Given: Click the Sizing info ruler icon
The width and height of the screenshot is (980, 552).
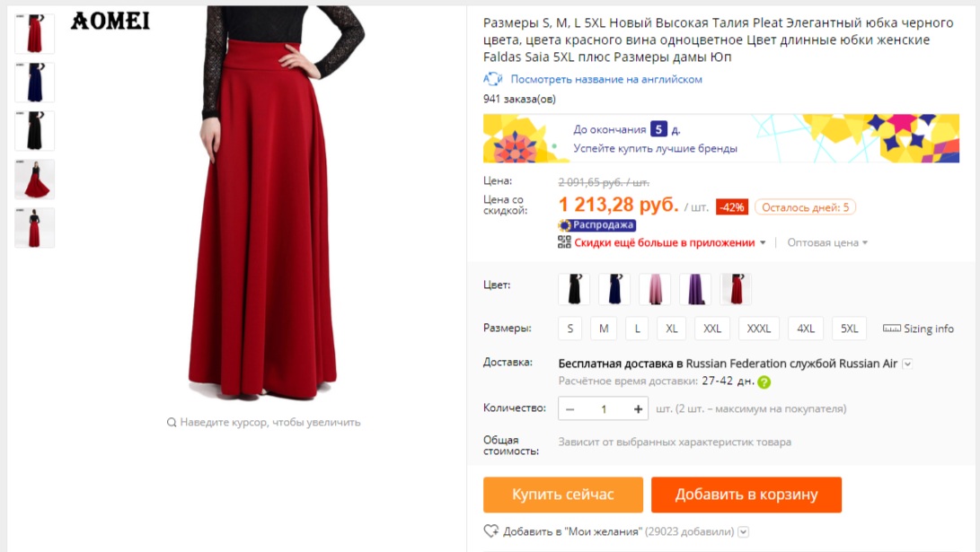Looking at the screenshot, I should 891,329.
